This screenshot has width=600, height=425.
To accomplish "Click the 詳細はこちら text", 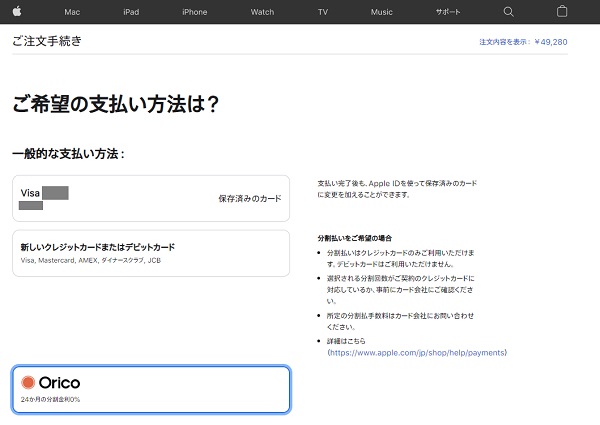I will 346,341.
